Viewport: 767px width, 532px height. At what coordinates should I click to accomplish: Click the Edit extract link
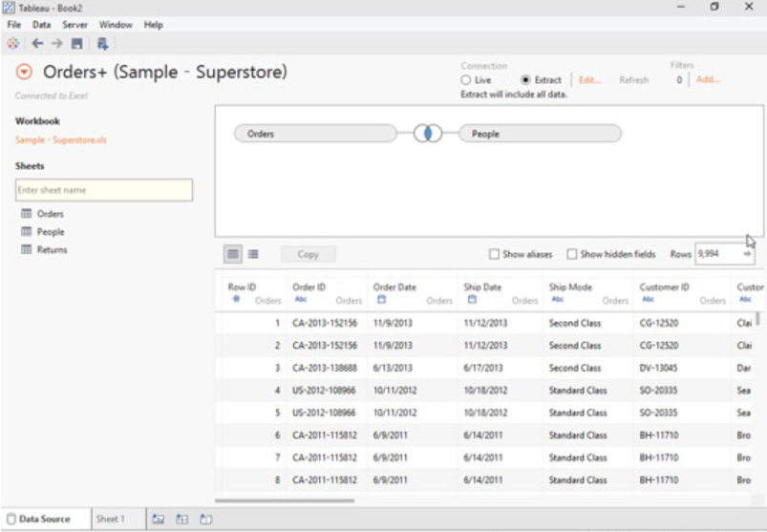click(x=590, y=80)
